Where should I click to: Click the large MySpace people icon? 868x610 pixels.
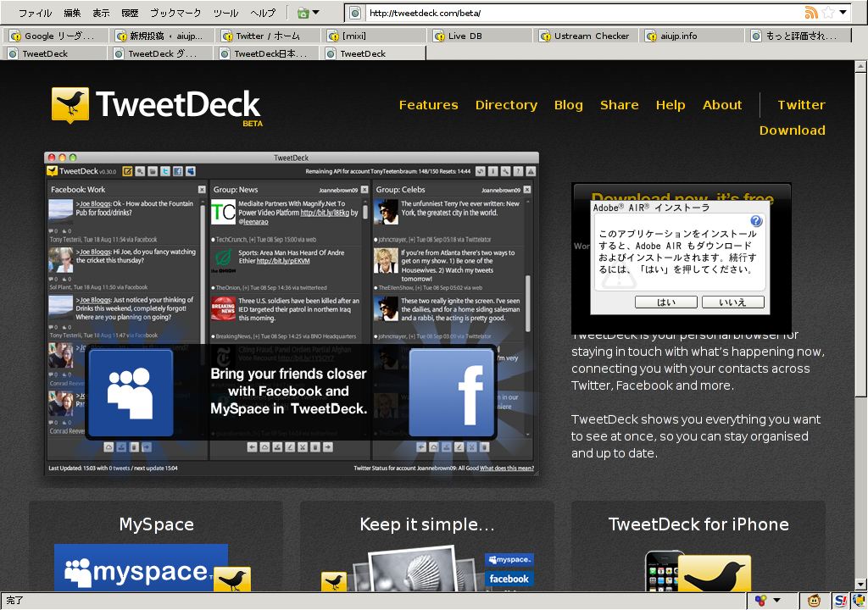(129, 394)
